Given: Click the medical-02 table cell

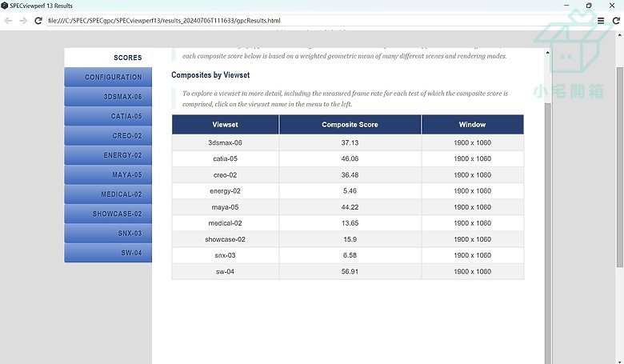Looking at the screenshot, I should coord(226,223).
